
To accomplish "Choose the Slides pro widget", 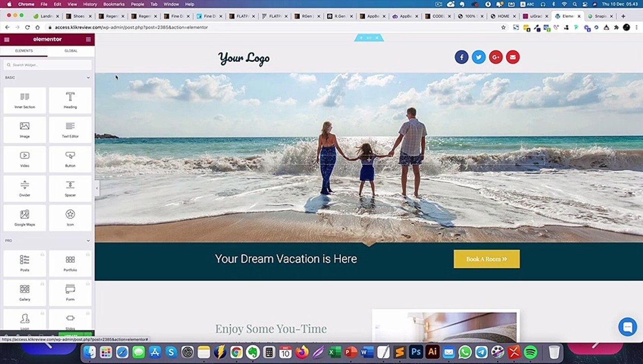I will (x=70, y=320).
